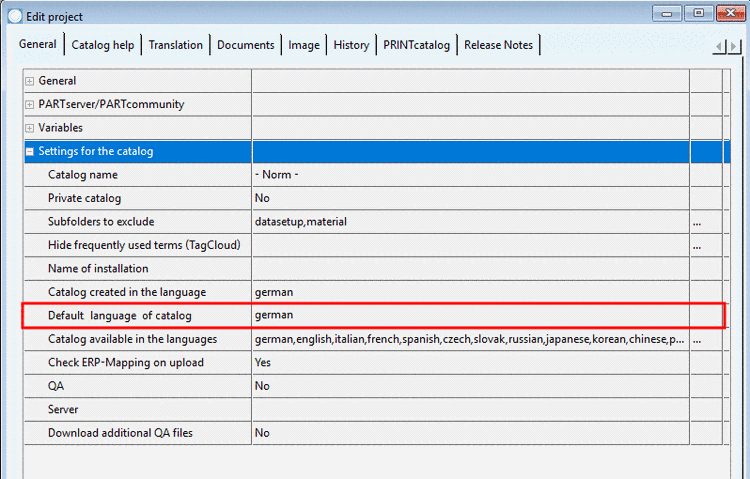The width and height of the screenshot is (750, 479).
Task: Switch to the Image tab
Action: coord(304,45)
